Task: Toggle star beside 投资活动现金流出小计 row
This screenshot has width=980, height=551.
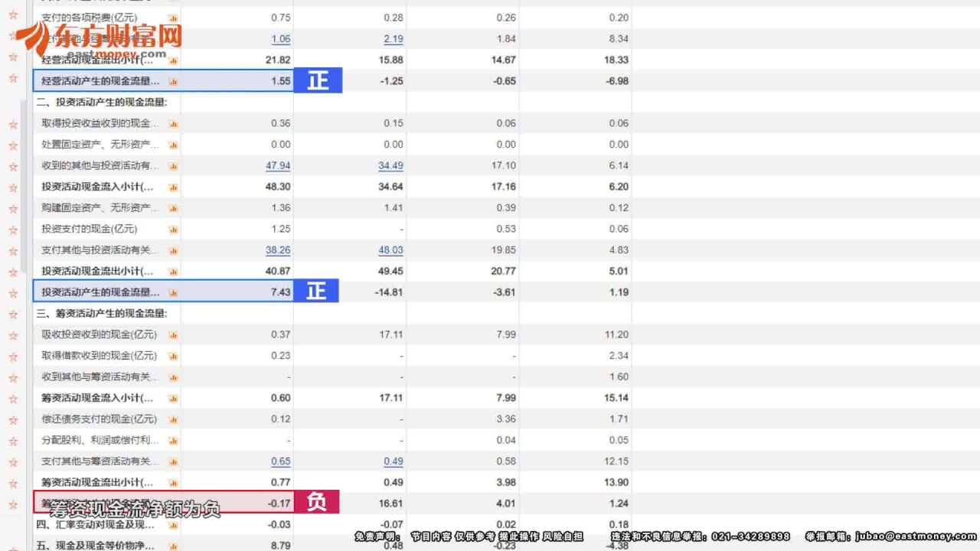Action: (x=12, y=272)
